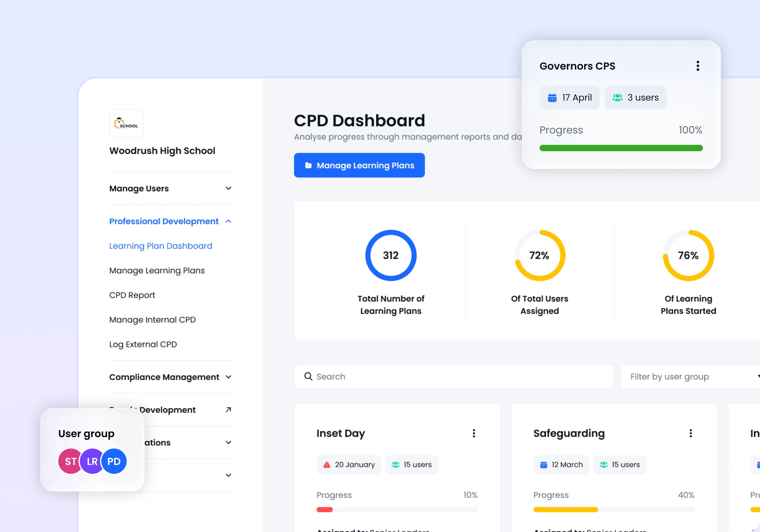Image resolution: width=760 pixels, height=532 pixels.
Task: Click the Woodrush High School logo
Action: tap(126, 123)
